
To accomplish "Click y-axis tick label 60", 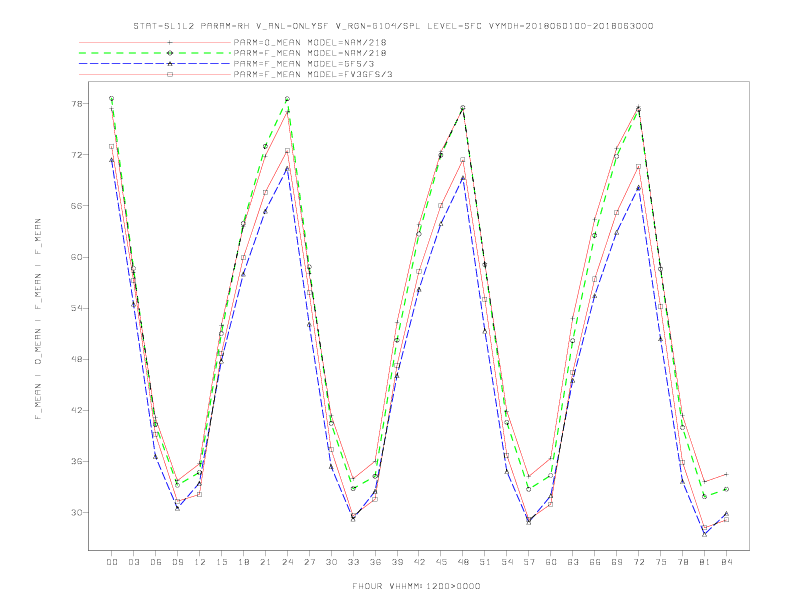I will (77, 257).
